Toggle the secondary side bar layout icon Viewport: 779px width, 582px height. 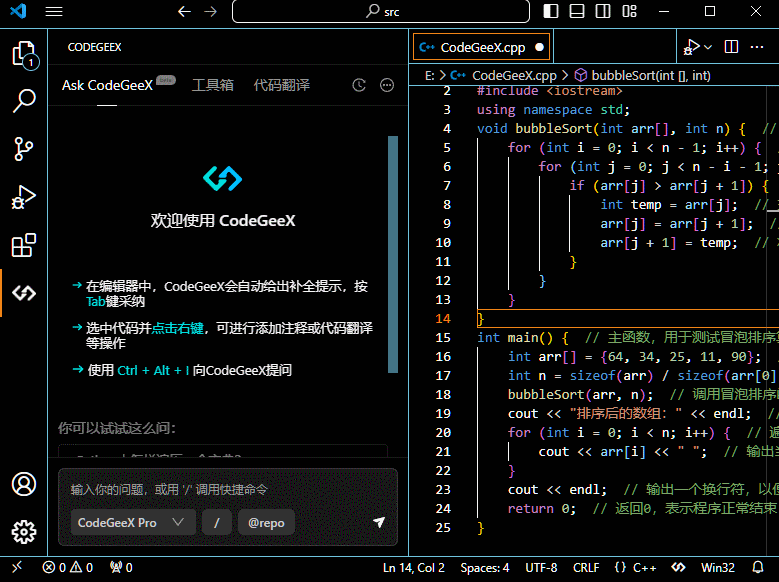point(603,11)
